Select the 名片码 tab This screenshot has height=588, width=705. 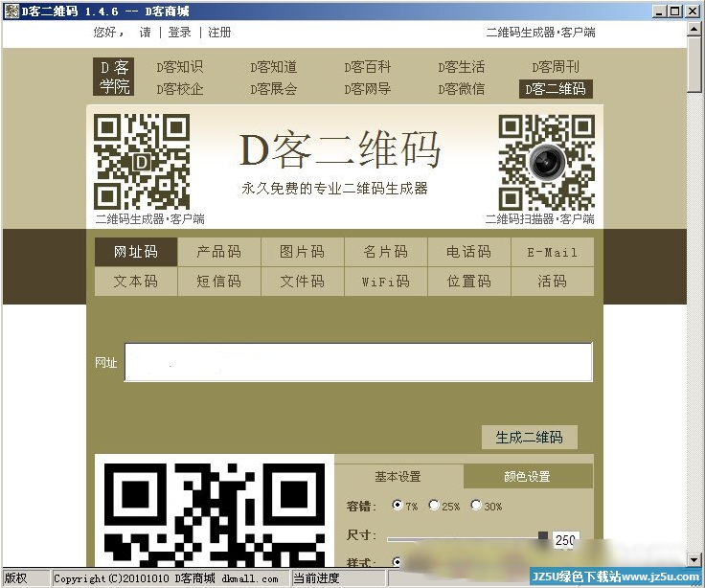tap(386, 251)
